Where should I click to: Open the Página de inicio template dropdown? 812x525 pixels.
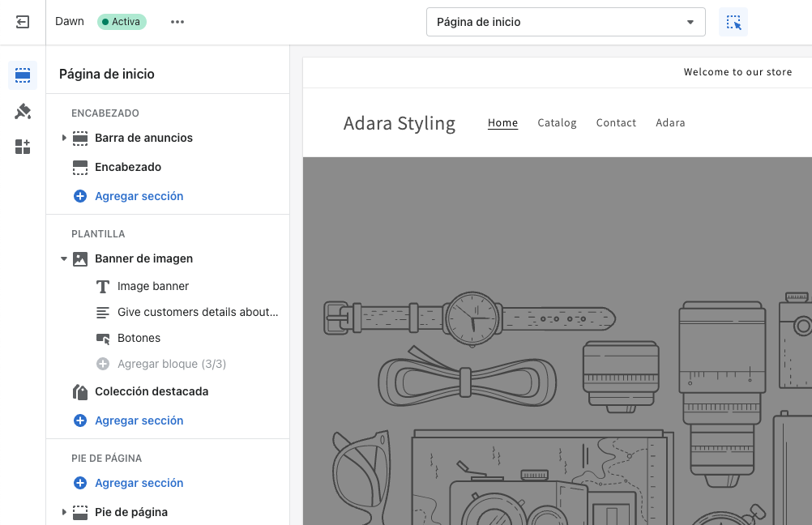pyautogui.click(x=566, y=22)
